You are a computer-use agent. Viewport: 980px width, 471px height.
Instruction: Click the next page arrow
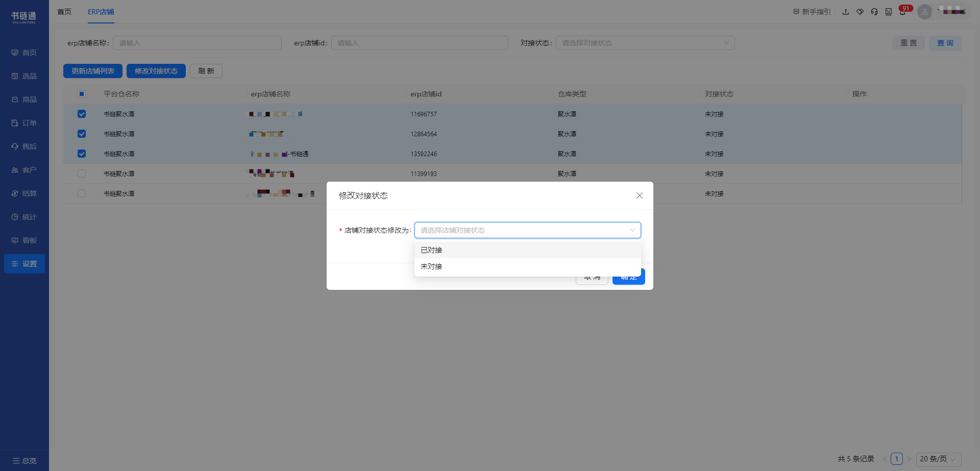[x=909, y=459]
